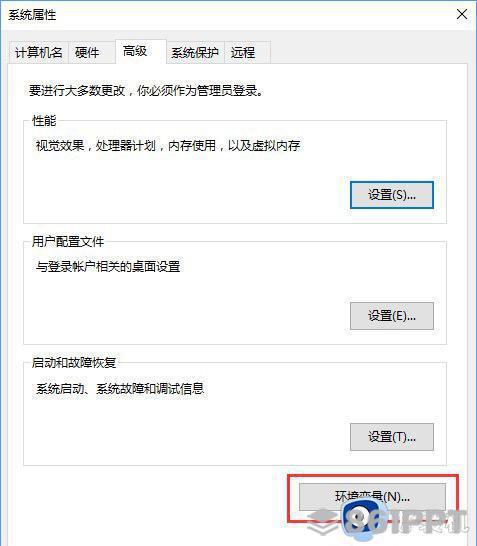Image resolution: width=477 pixels, height=546 pixels.
Task: Open startup and recovery 设置(T) button
Action: point(392,437)
